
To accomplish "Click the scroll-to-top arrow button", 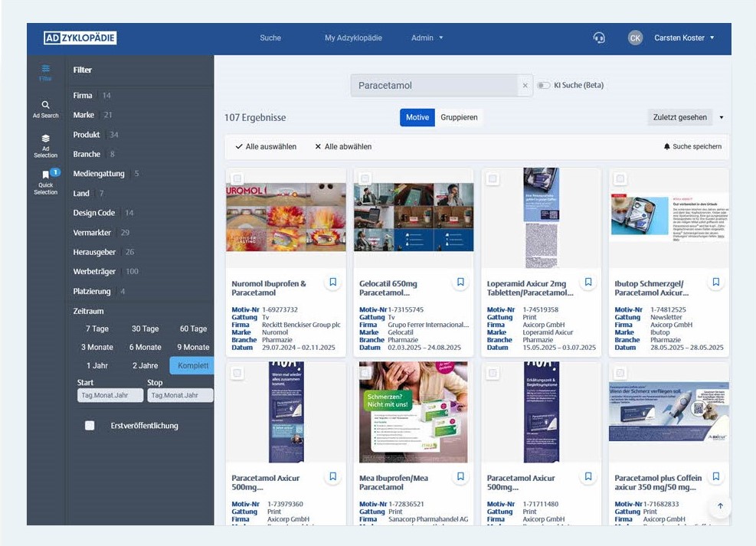I will [720, 506].
